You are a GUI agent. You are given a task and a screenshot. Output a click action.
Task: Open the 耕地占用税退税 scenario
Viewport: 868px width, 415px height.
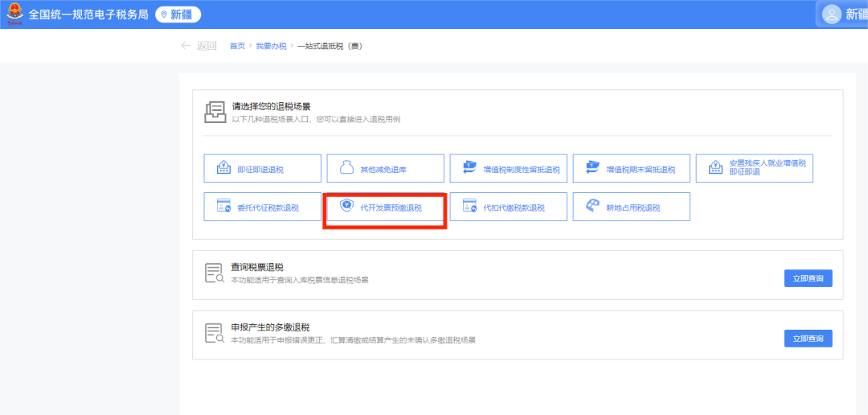tap(631, 207)
